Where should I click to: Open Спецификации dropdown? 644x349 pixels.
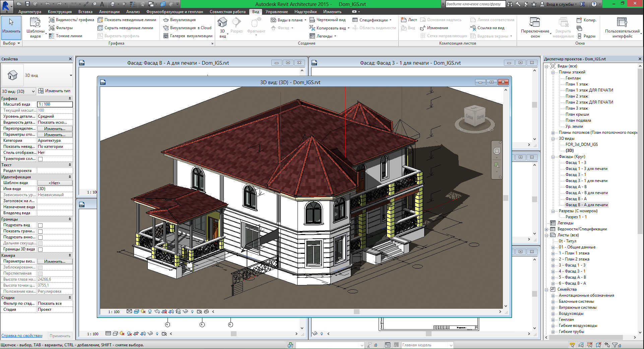tap(390, 20)
